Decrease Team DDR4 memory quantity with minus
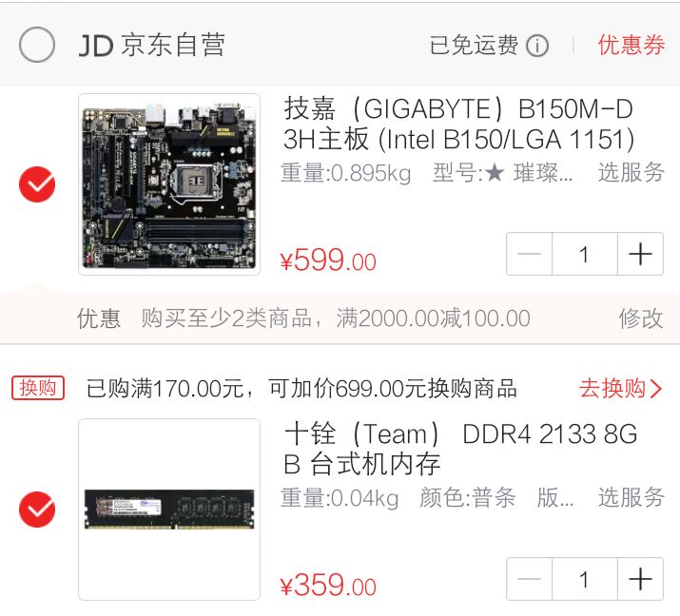This screenshot has width=680, height=616. point(529,579)
